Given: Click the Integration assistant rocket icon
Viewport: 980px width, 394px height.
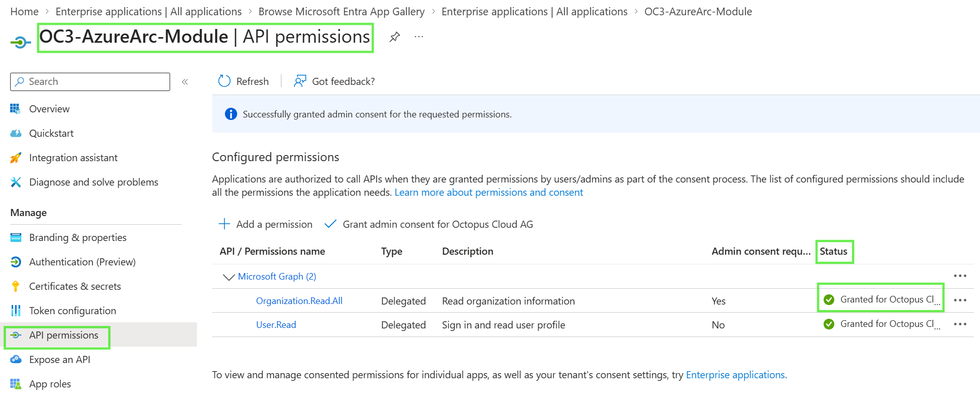Looking at the screenshot, I should click(16, 158).
